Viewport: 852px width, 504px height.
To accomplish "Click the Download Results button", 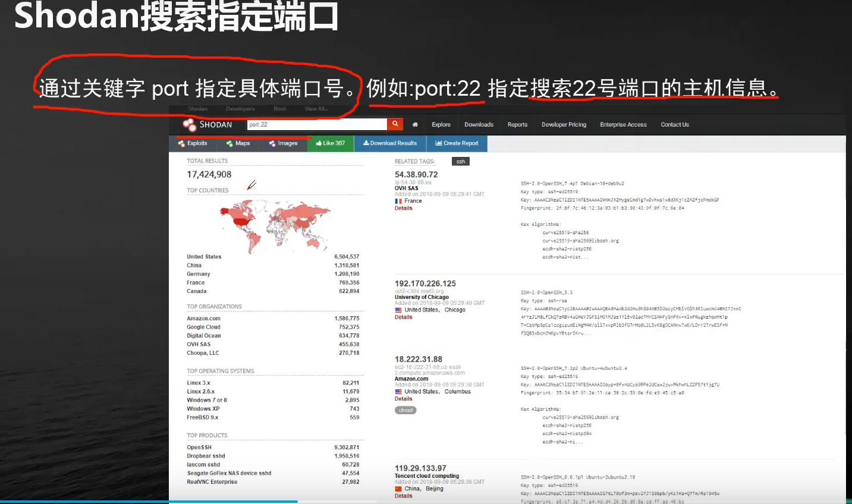I will pos(390,143).
